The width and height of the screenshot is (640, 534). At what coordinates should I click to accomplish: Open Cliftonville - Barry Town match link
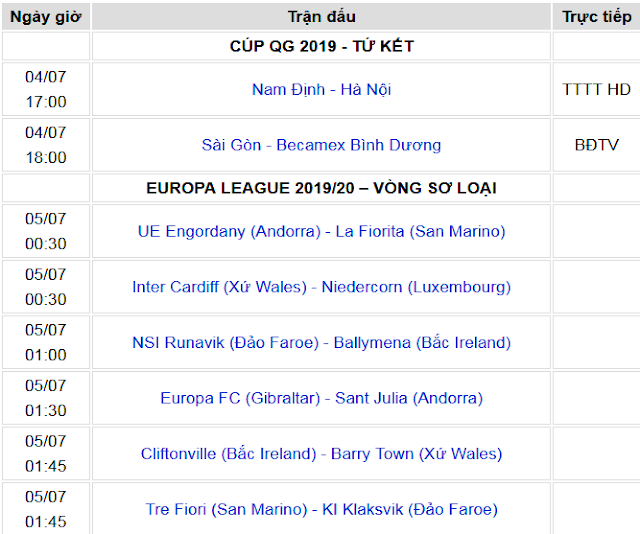tap(321, 453)
